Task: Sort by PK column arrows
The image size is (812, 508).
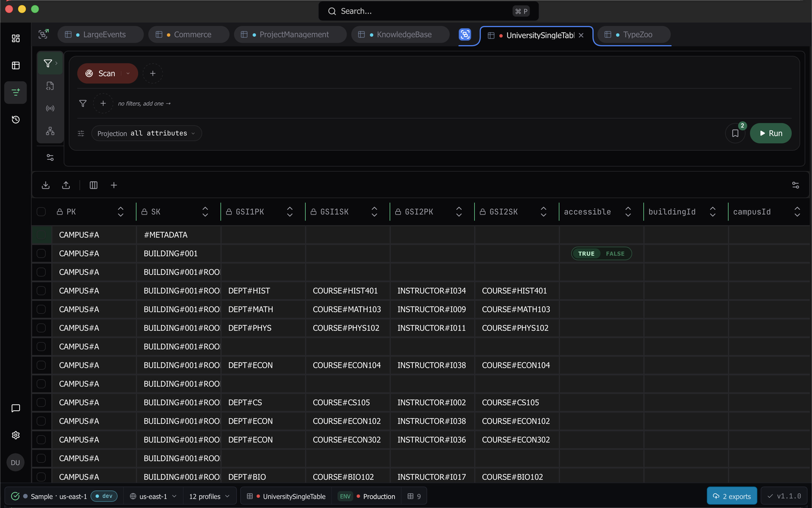Action: click(121, 212)
